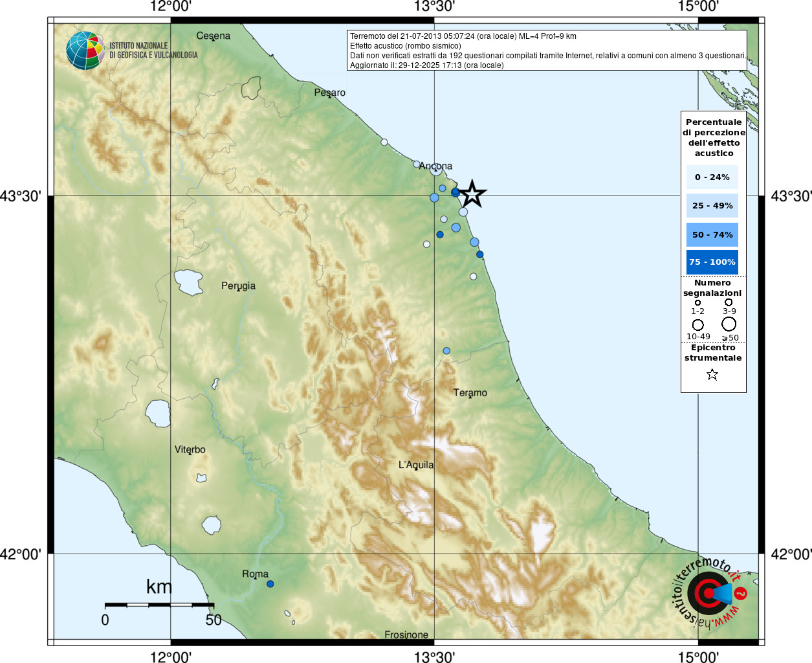Click the Viterbo city label
812x663 pixels.
click(190, 449)
